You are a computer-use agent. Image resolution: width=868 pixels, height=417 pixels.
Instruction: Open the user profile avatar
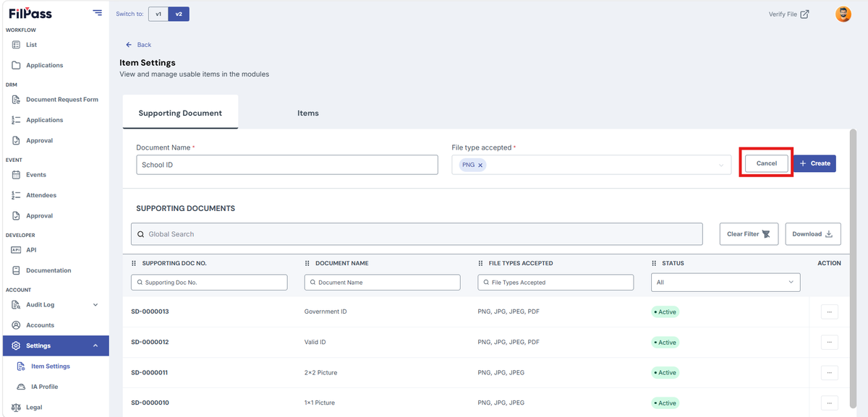[843, 14]
